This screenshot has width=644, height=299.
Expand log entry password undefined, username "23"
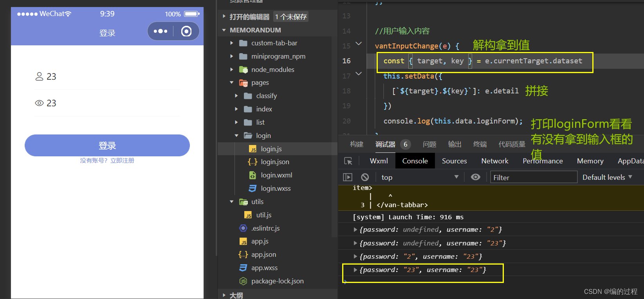355,243
